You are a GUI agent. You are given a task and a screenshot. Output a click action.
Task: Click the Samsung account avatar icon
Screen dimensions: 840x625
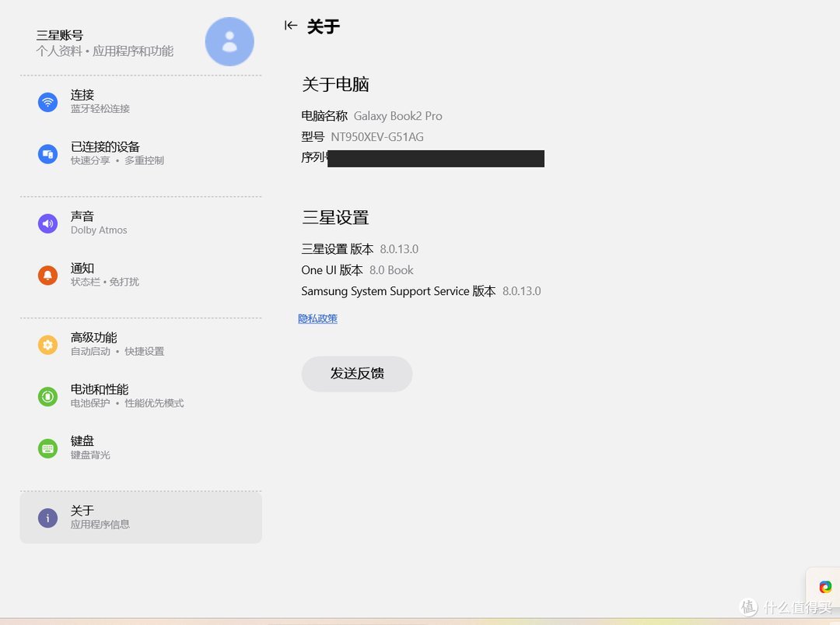[229, 42]
